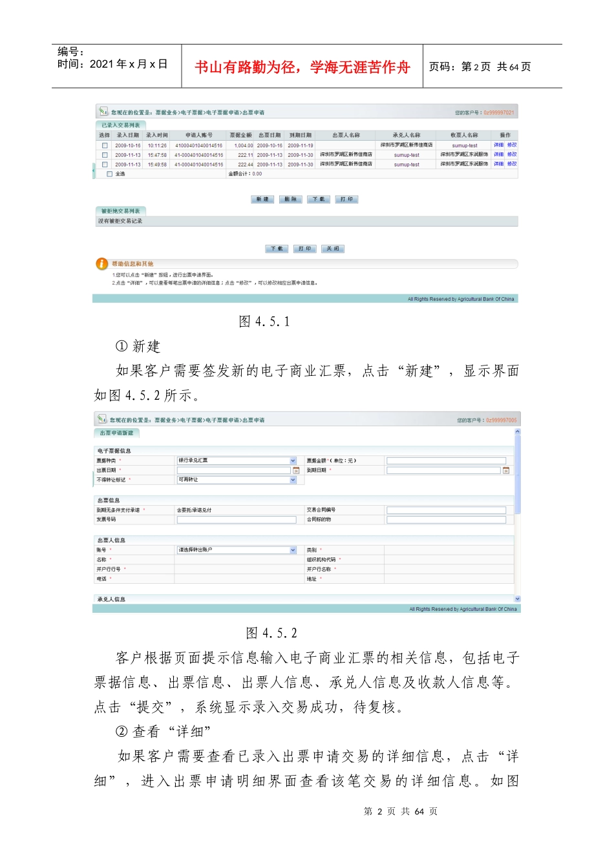
Task: Click the figure caption 图 4.5.1
Action: [x=264, y=322]
